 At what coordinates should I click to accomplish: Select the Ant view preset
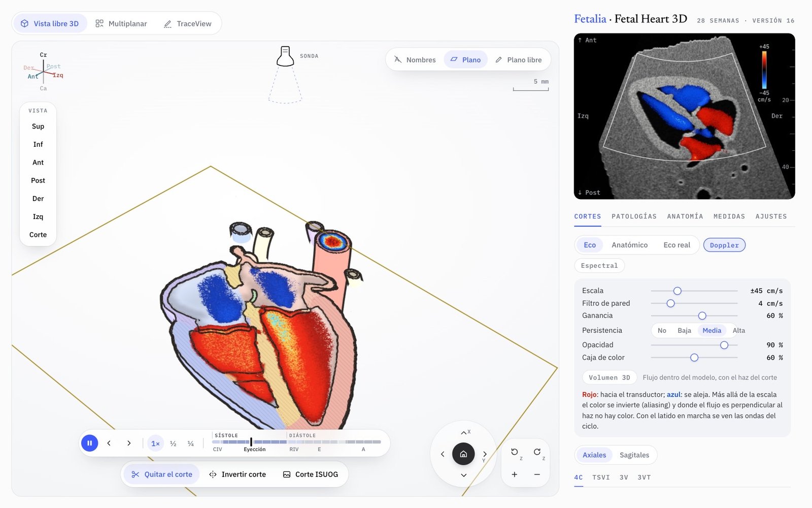(x=38, y=163)
